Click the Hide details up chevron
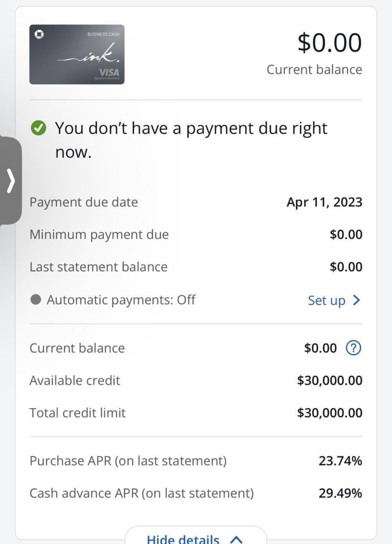Viewport: 392px width, 544px height. tap(236, 539)
